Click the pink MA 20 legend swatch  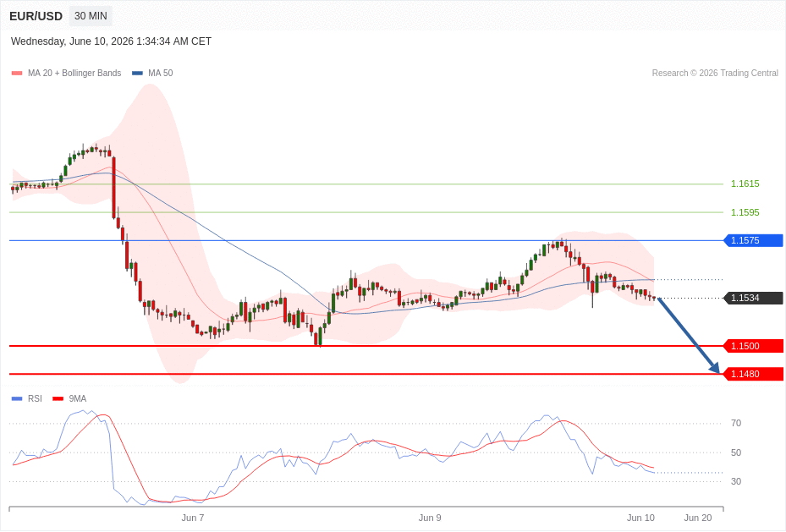click(x=17, y=73)
